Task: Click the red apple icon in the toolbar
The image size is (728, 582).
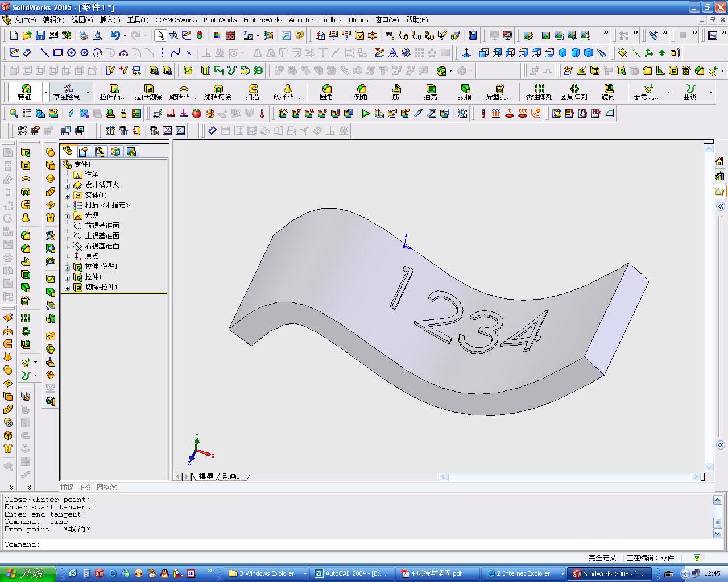Action: 197,113
